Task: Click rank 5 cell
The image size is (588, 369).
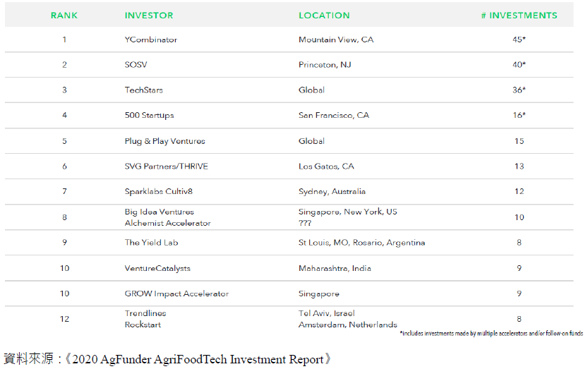Action: click(64, 141)
